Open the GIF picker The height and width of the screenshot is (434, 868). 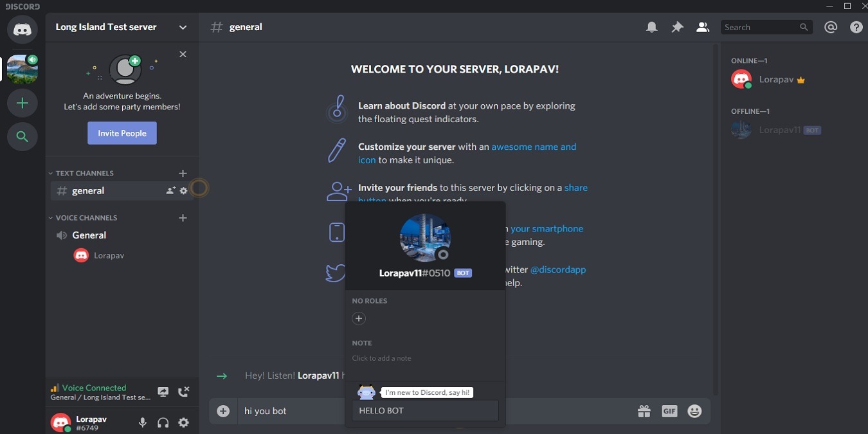pos(669,410)
